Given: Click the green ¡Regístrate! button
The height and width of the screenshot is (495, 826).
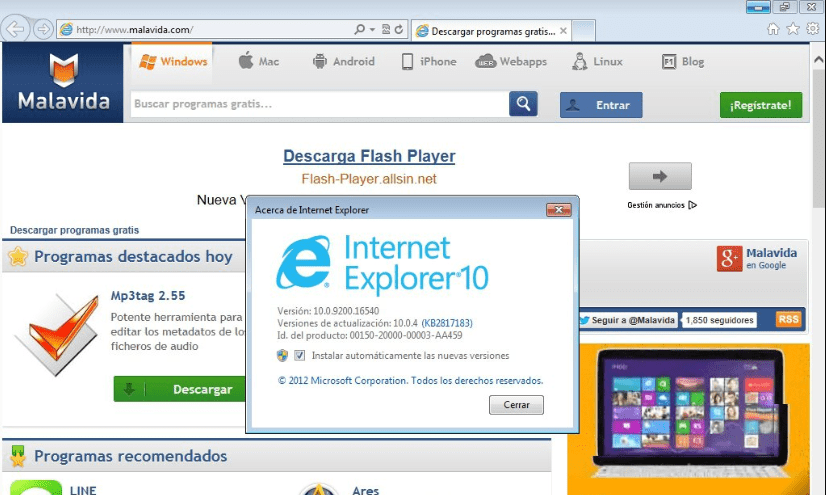Looking at the screenshot, I should coord(760,105).
